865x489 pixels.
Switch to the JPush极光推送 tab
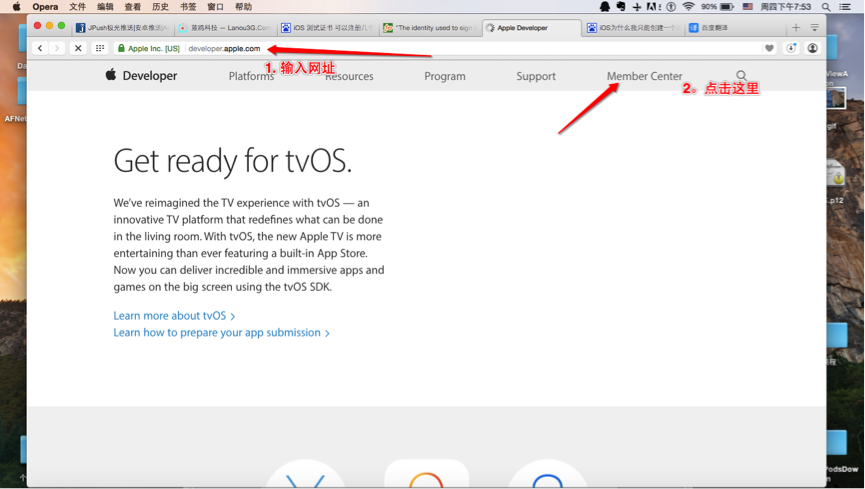122,28
